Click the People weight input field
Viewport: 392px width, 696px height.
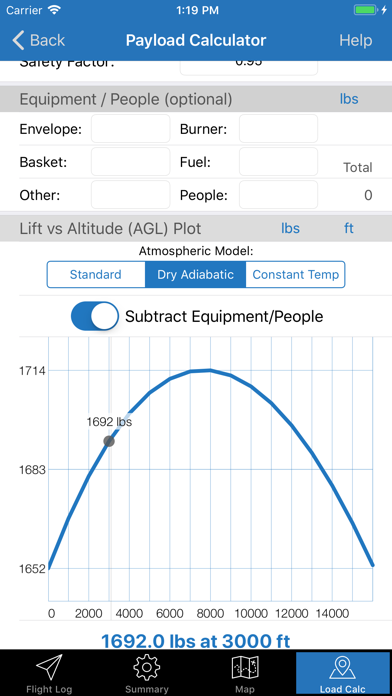point(278,194)
